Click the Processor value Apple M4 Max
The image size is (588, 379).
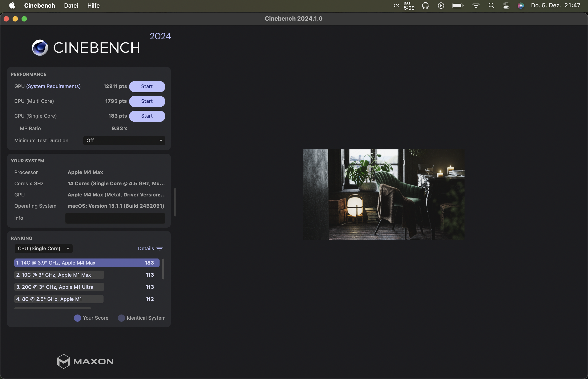[x=85, y=172]
